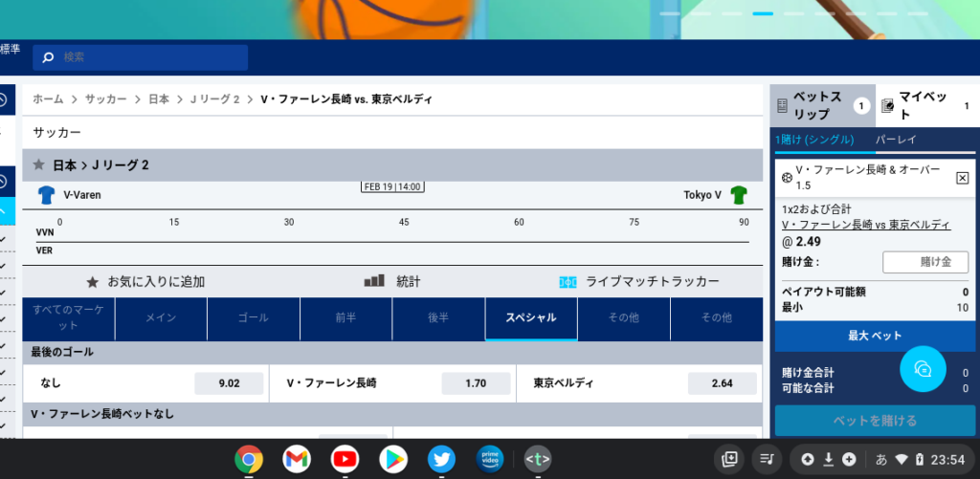Click the Wi-Fi status icon
Screen dimensions: 980x479
[x=901, y=460]
